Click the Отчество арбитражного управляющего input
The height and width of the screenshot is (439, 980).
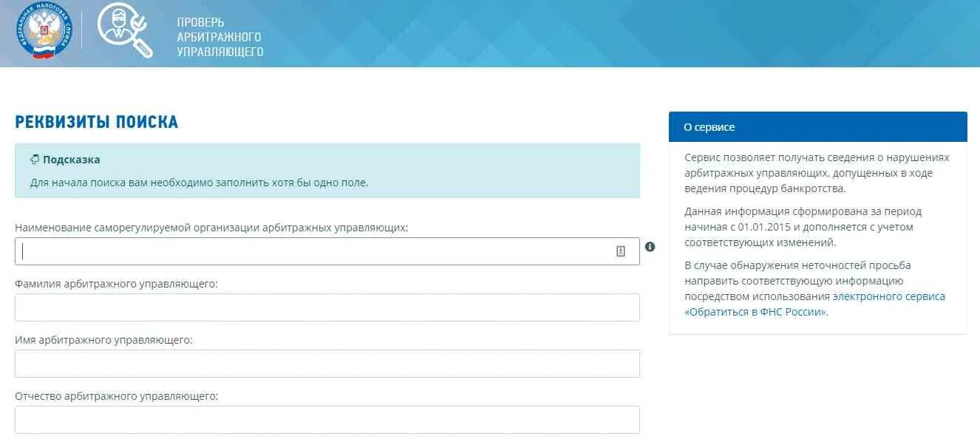327,420
